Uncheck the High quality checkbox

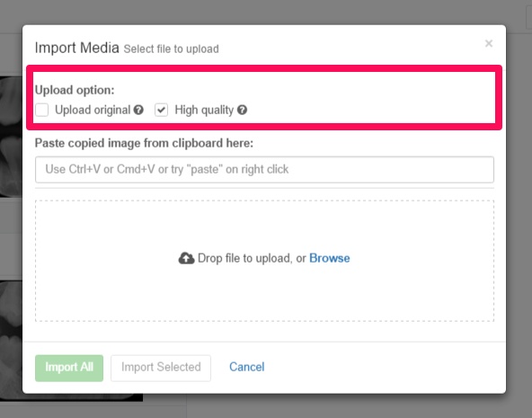click(161, 110)
